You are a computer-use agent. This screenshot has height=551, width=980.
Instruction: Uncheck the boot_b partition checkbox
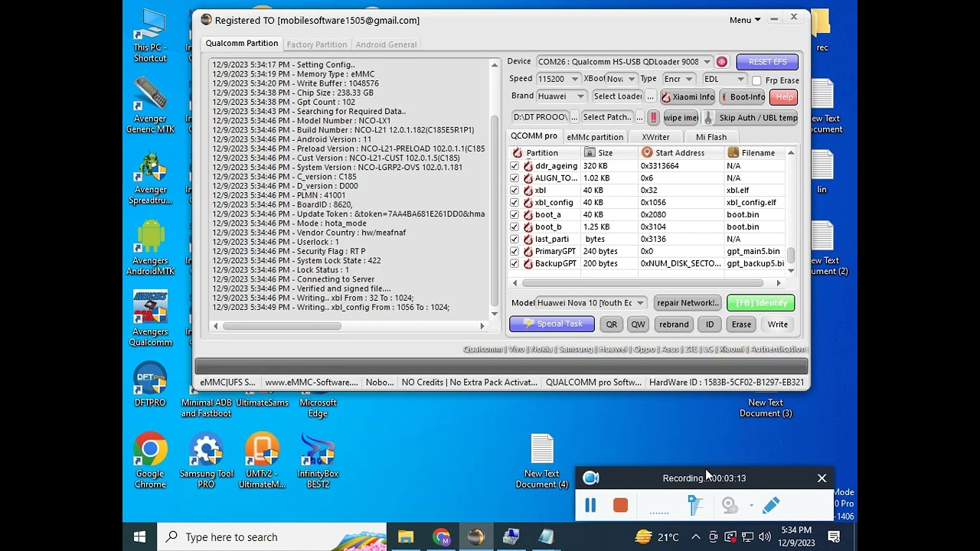point(514,227)
